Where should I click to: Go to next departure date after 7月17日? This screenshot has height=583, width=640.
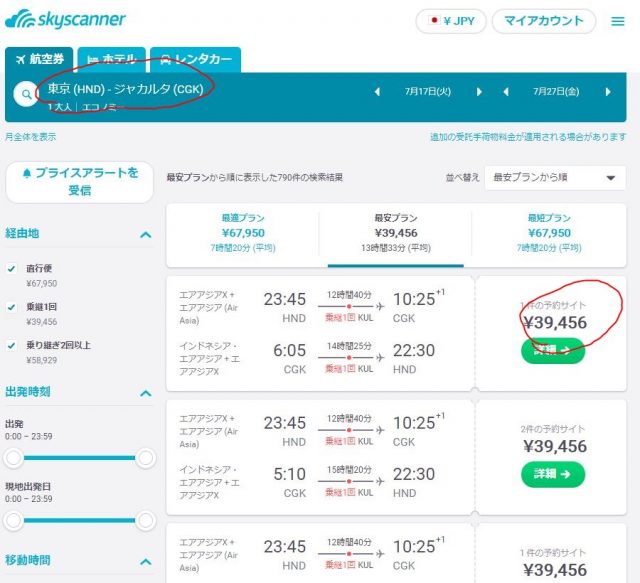point(479,92)
